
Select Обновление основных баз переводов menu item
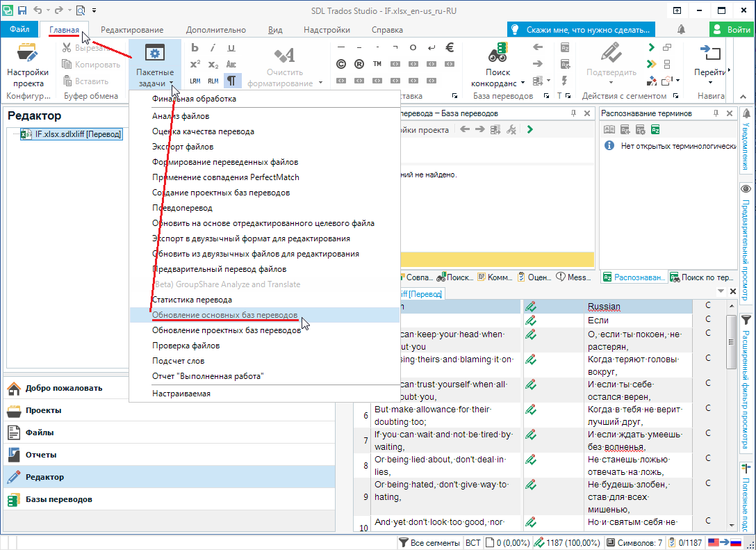[x=224, y=315]
